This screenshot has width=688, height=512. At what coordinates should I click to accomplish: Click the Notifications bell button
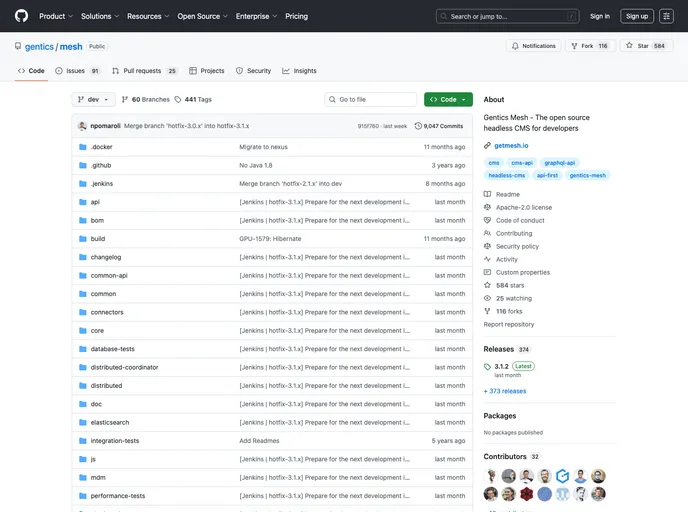pyautogui.click(x=534, y=46)
